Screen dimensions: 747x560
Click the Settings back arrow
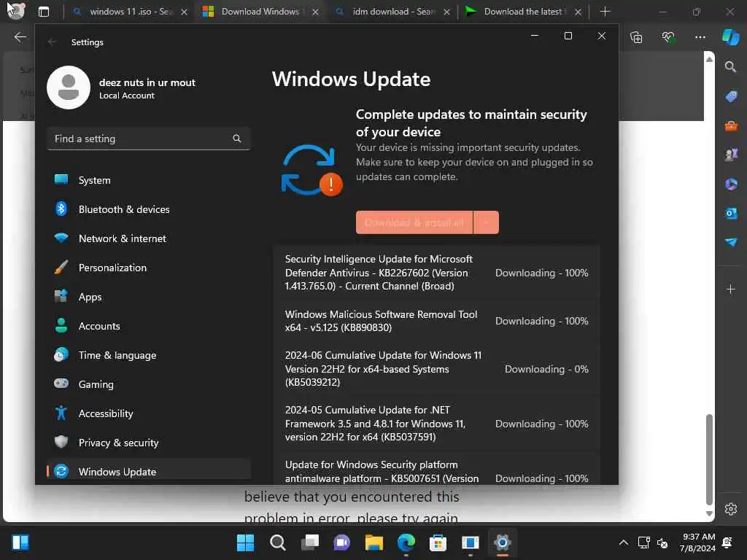pos(52,42)
